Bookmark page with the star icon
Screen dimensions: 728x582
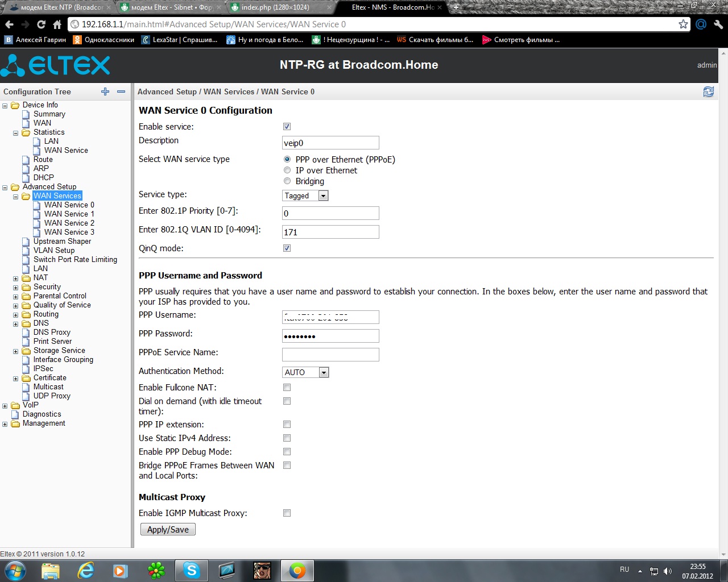point(683,24)
